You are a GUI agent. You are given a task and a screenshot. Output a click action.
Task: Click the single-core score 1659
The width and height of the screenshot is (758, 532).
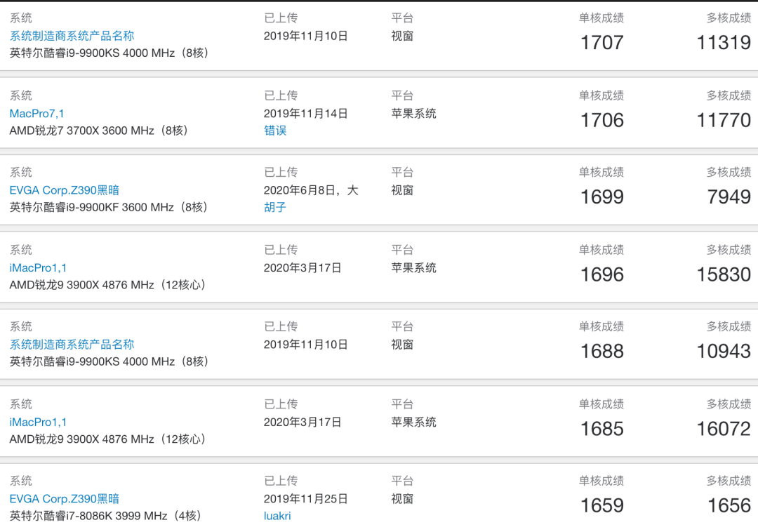(601, 505)
